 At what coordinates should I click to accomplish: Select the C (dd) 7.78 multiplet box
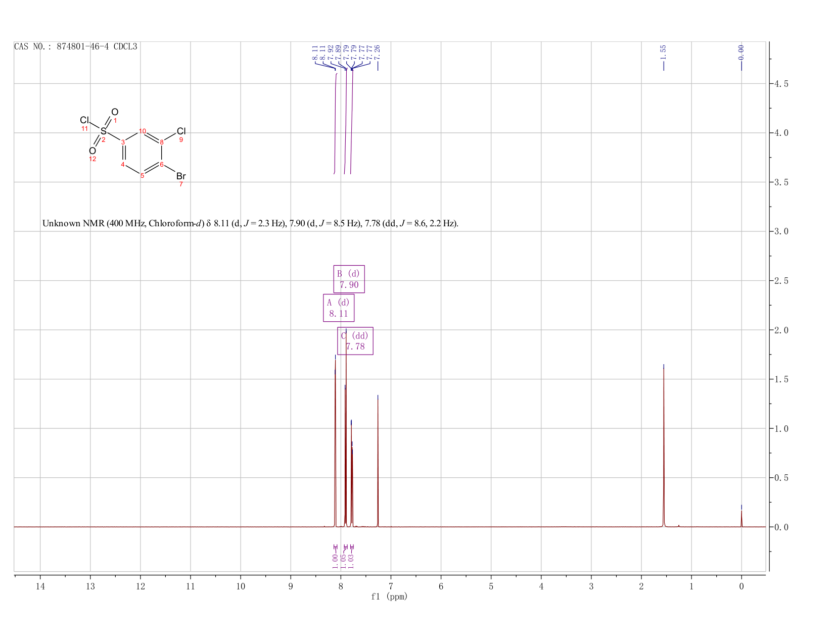[x=355, y=341]
